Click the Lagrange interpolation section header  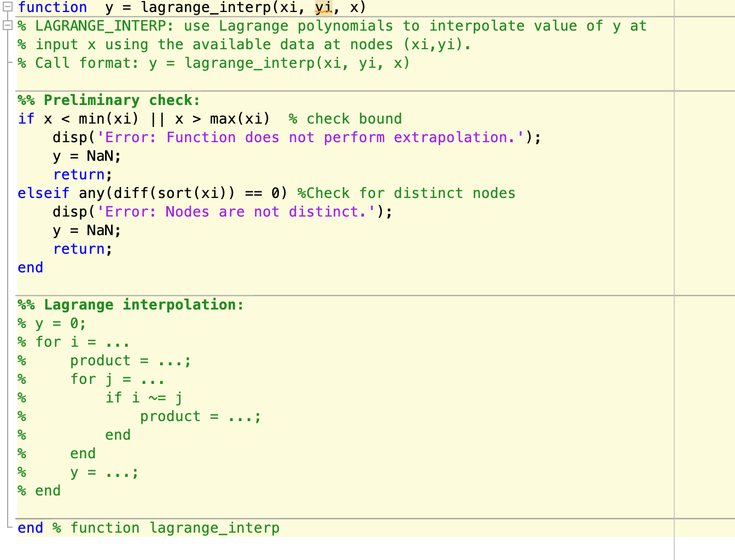(x=131, y=305)
